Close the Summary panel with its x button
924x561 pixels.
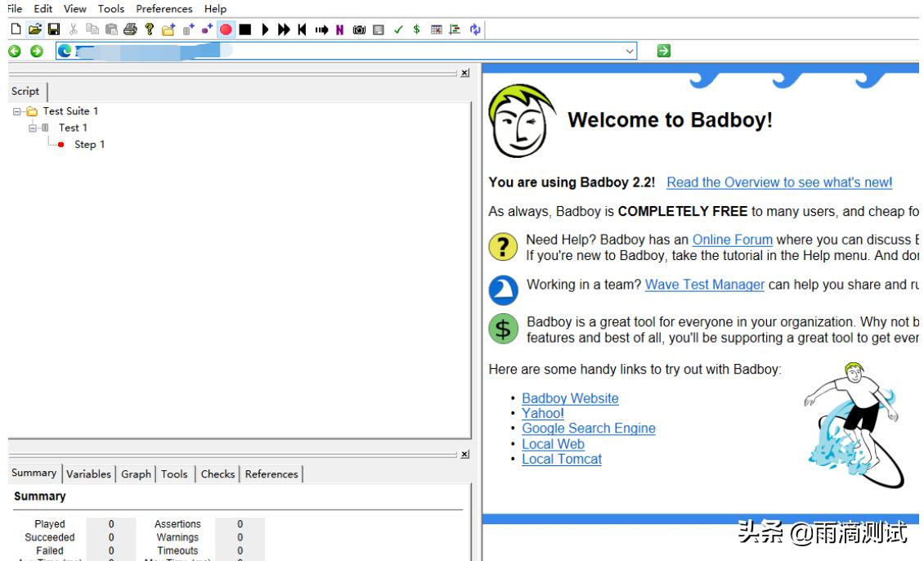465,455
